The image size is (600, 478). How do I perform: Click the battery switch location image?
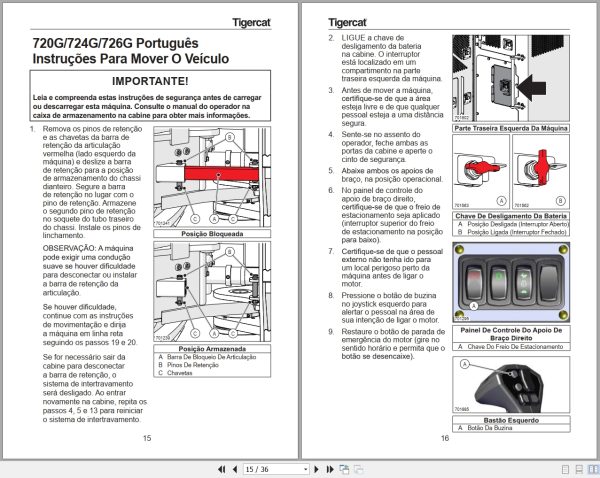pyautogui.click(x=511, y=78)
